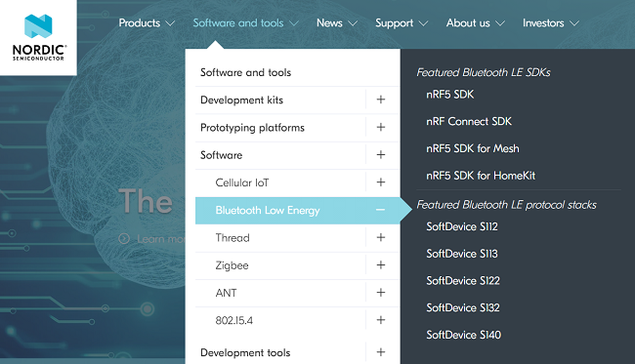The width and height of the screenshot is (635, 364).
Task: Select ANT submenu item
Action: [226, 293]
